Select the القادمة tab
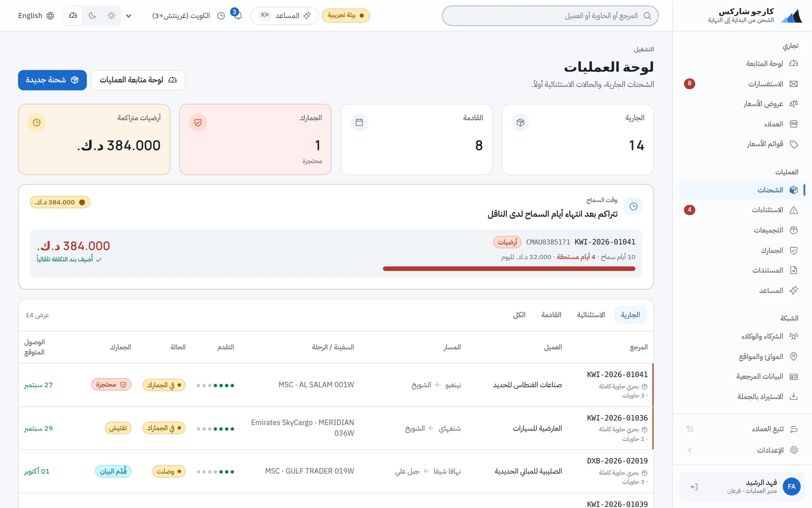812x508 pixels. tap(551, 315)
